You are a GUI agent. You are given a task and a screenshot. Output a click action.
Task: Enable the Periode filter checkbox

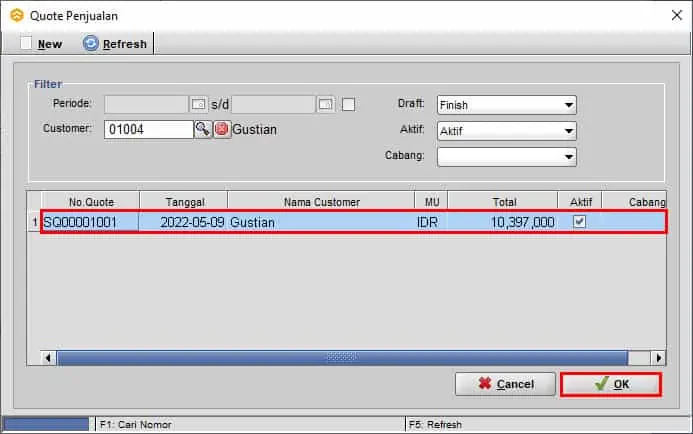349,104
